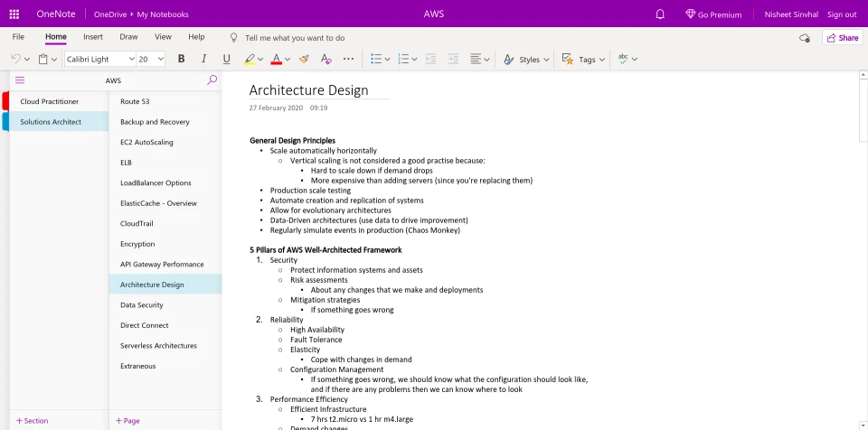Open the CloudTrail page
This screenshot has width=868, height=430.
click(165, 223)
